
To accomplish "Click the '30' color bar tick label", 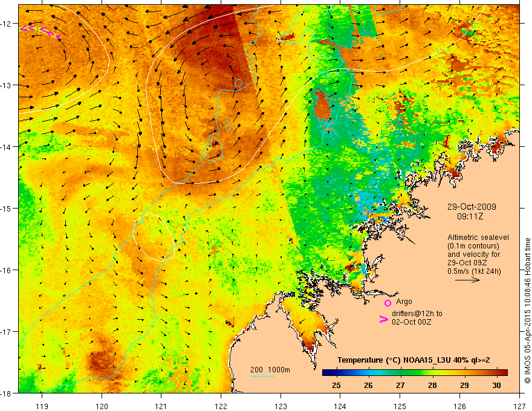I will pyautogui.click(x=496, y=385).
